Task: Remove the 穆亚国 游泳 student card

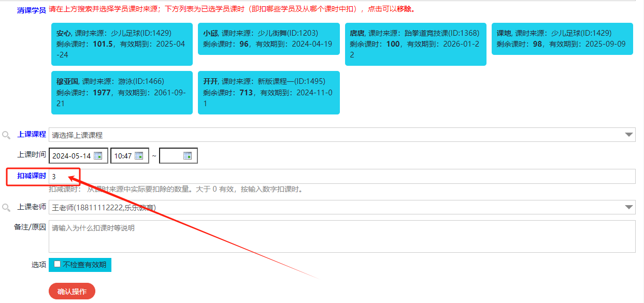Action: (x=122, y=93)
